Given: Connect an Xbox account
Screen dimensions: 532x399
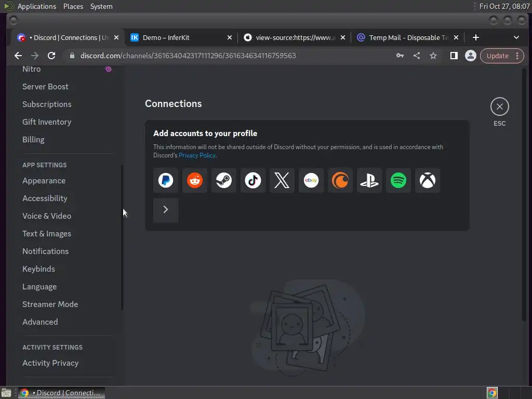Looking at the screenshot, I should 428,180.
